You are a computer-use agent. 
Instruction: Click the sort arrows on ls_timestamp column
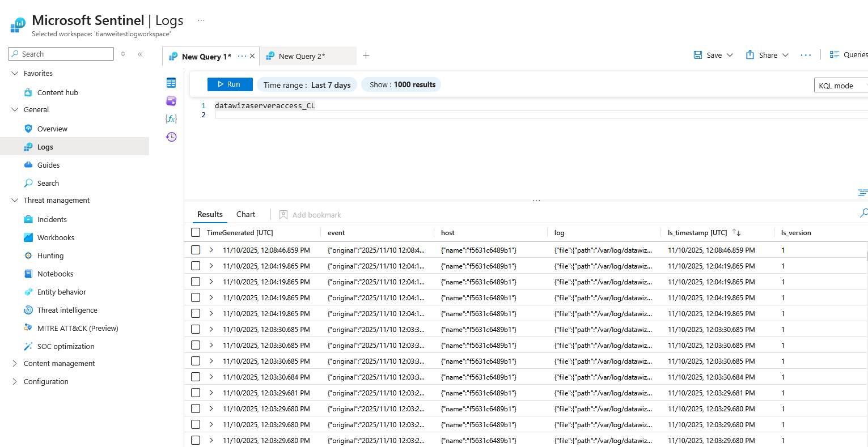pyautogui.click(x=736, y=232)
